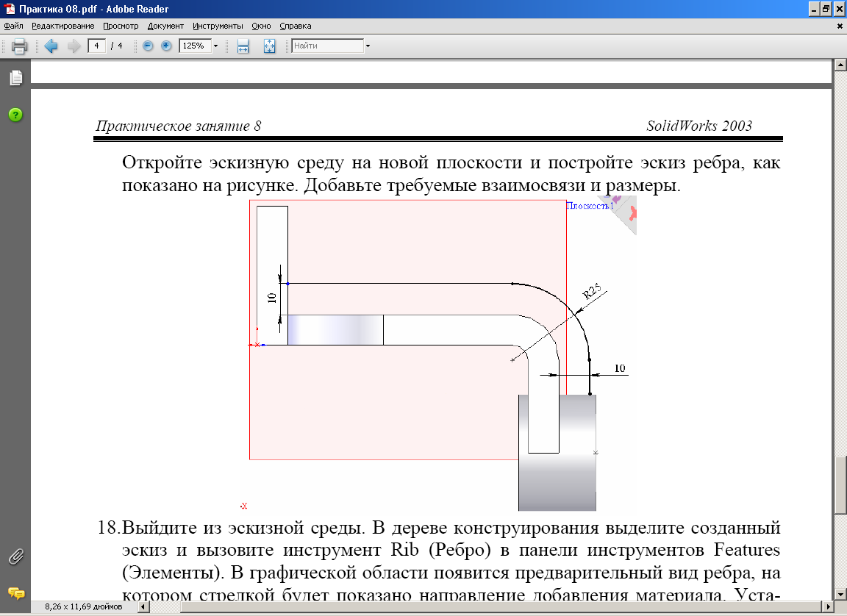Open the Инструменты menu
Screen dimensions: 847x616
click(218, 26)
